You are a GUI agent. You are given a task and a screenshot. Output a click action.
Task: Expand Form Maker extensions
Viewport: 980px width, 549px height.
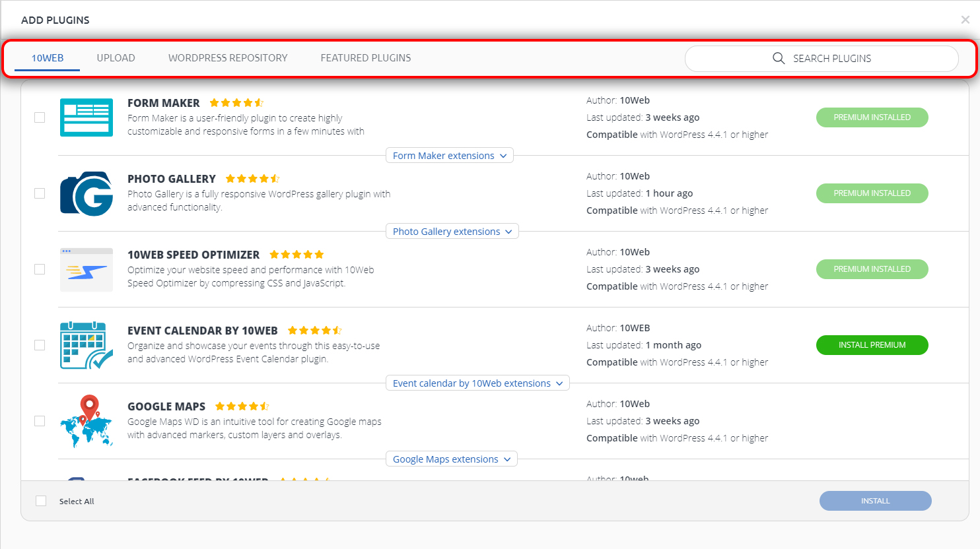[x=450, y=156]
